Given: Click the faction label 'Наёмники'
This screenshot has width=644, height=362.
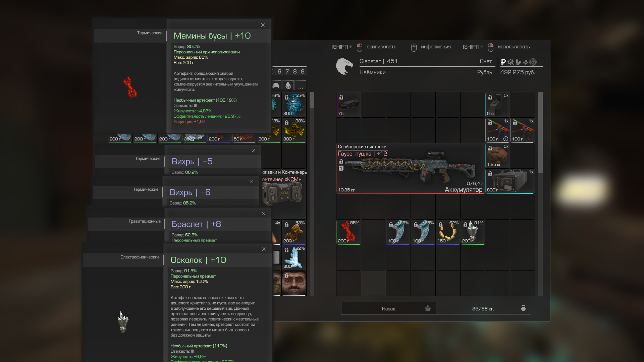Looking at the screenshot, I should pyautogui.click(x=372, y=72).
